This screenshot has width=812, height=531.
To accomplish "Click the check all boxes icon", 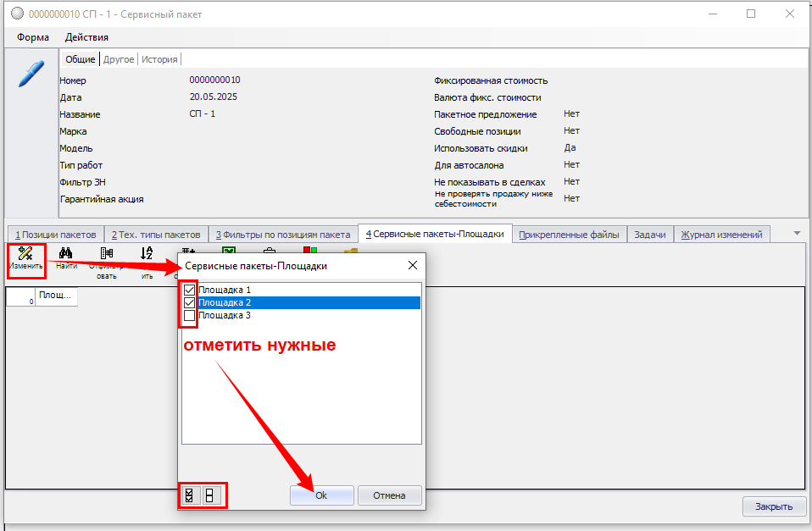I will point(190,495).
